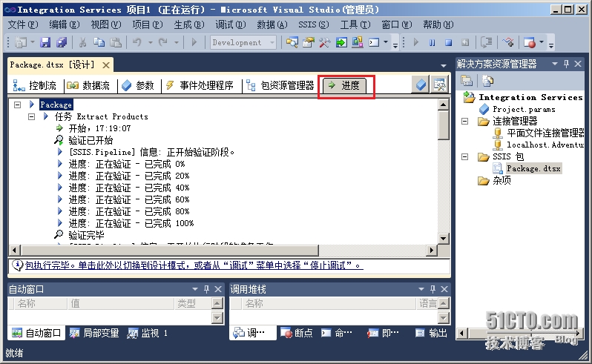Click the Show Next Statement icon

487,42
